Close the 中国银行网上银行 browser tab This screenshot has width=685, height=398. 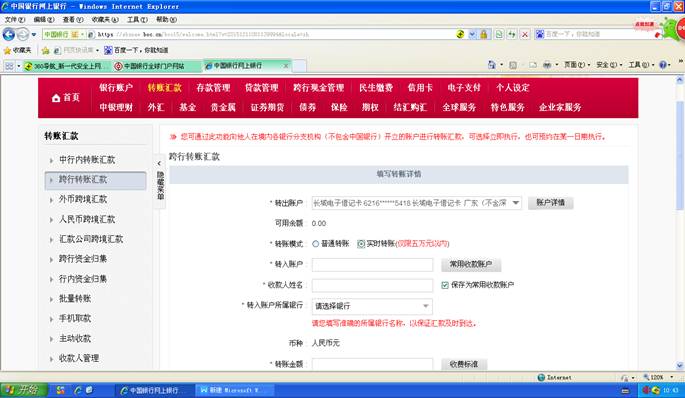point(286,66)
